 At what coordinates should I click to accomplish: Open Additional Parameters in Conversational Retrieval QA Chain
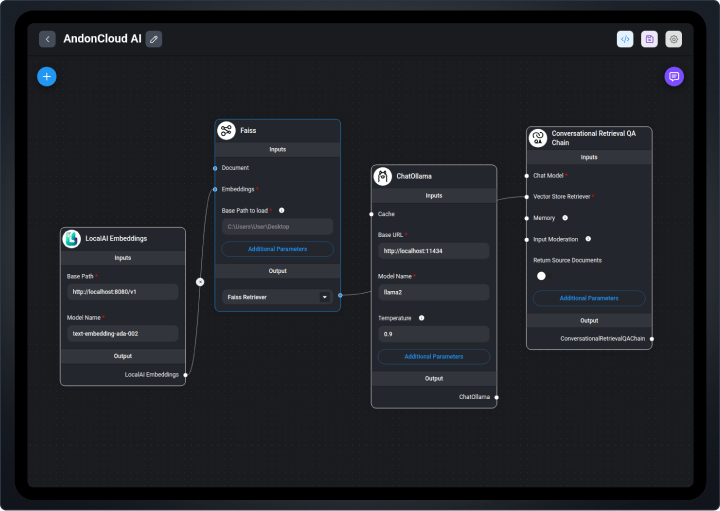[x=589, y=298]
